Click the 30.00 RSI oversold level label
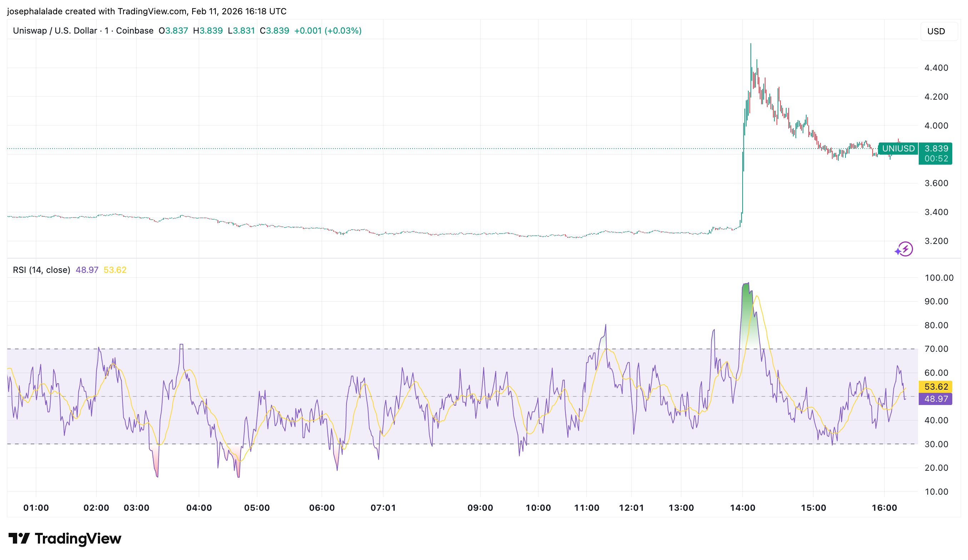The height and width of the screenshot is (560, 968). point(936,444)
